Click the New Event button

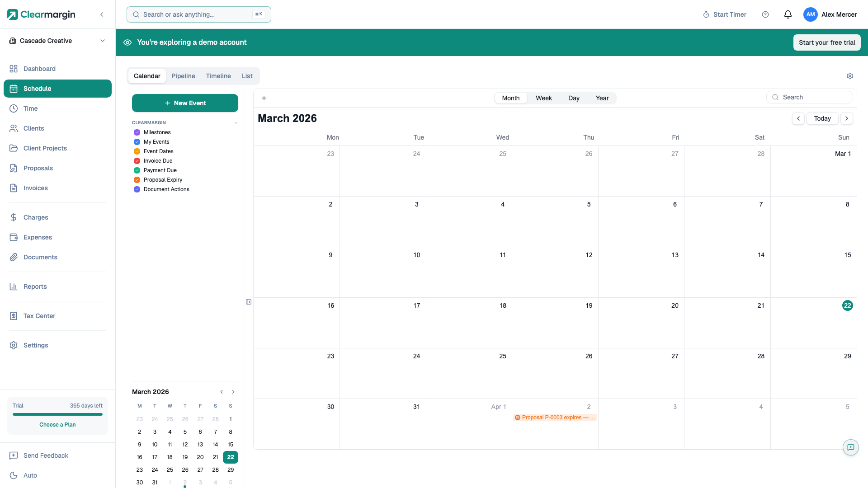point(185,103)
